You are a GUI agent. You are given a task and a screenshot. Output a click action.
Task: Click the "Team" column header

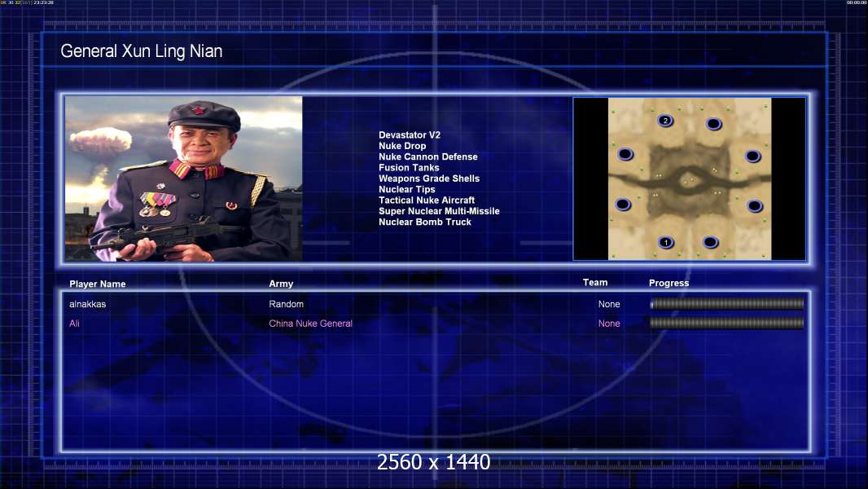(x=595, y=283)
